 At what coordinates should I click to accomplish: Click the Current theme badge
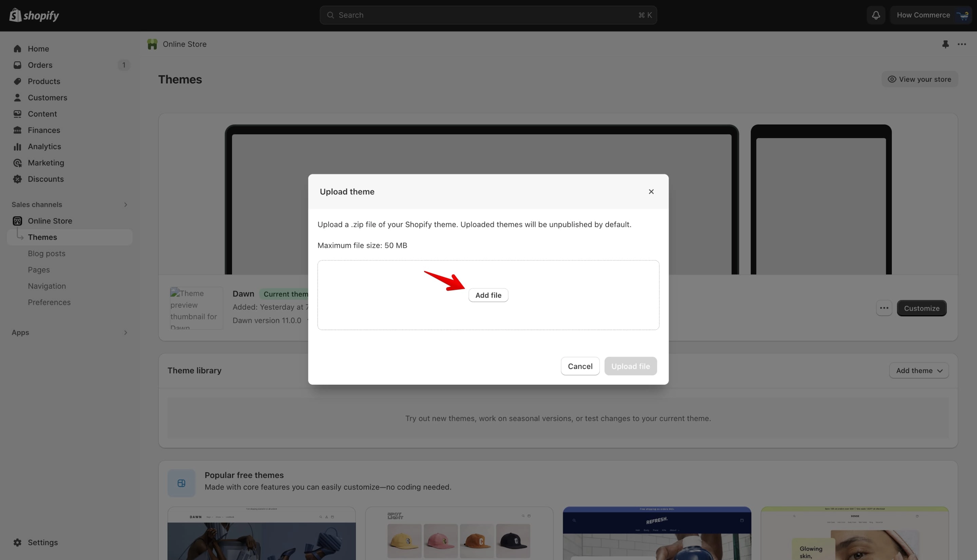coord(285,294)
